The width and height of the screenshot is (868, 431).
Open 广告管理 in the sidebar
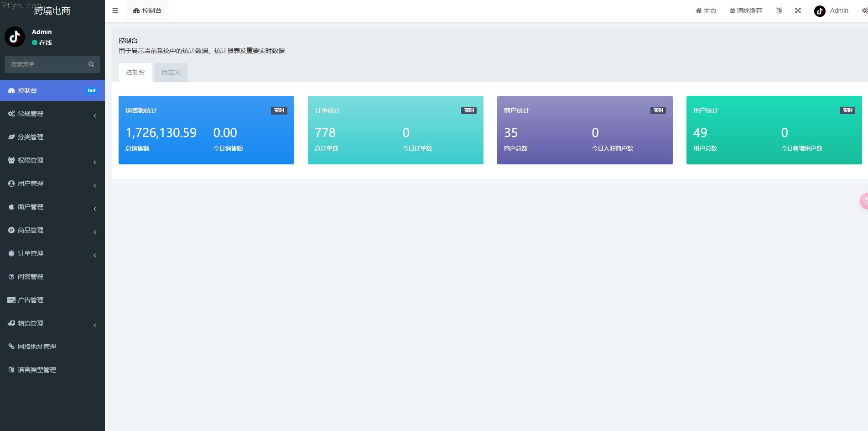click(x=30, y=300)
